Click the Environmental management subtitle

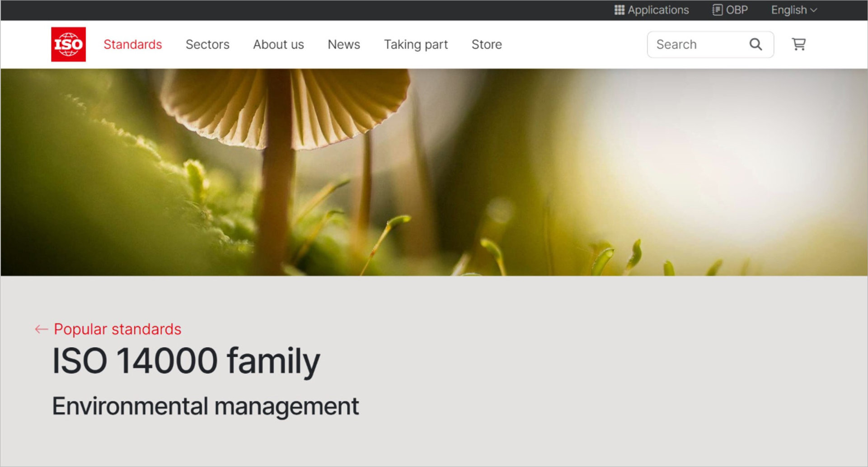206,406
